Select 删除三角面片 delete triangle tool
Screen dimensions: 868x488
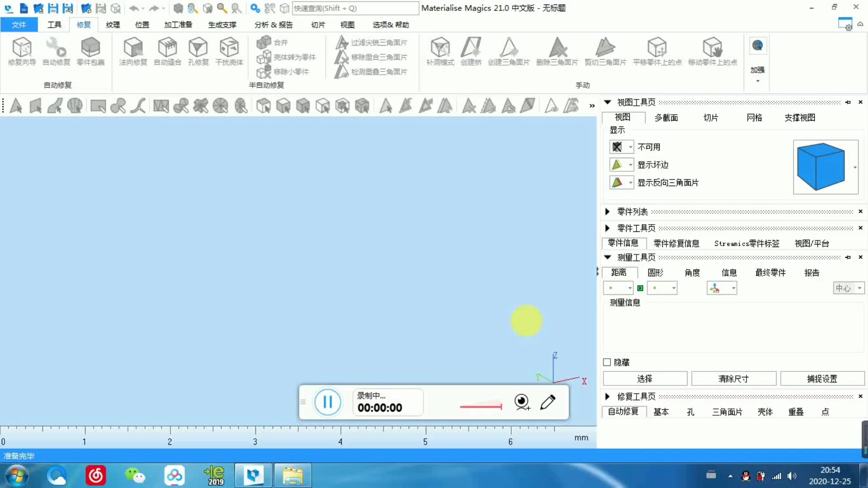(x=557, y=51)
